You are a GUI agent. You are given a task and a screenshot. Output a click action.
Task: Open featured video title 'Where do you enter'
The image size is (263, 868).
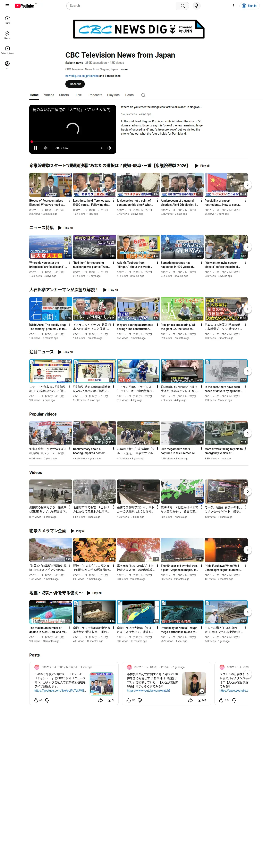[162, 107]
